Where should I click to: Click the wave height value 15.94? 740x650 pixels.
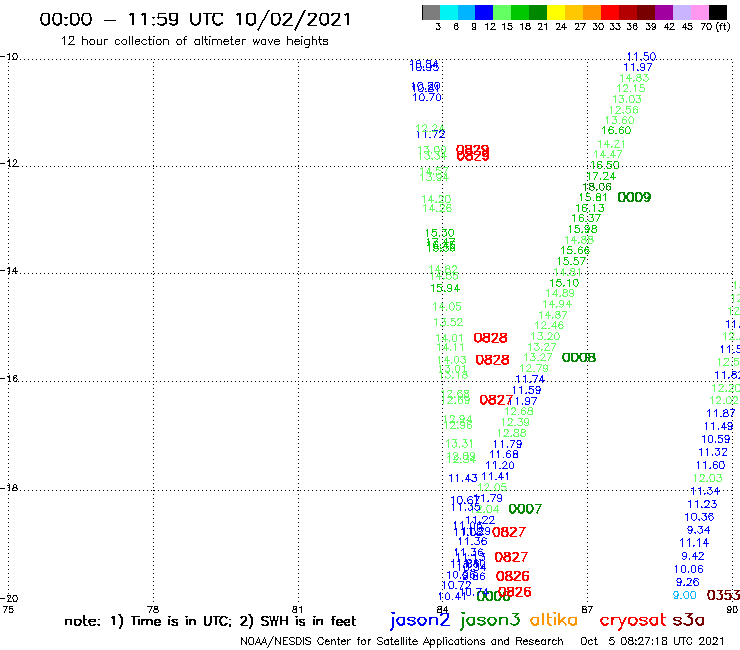(x=446, y=288)
